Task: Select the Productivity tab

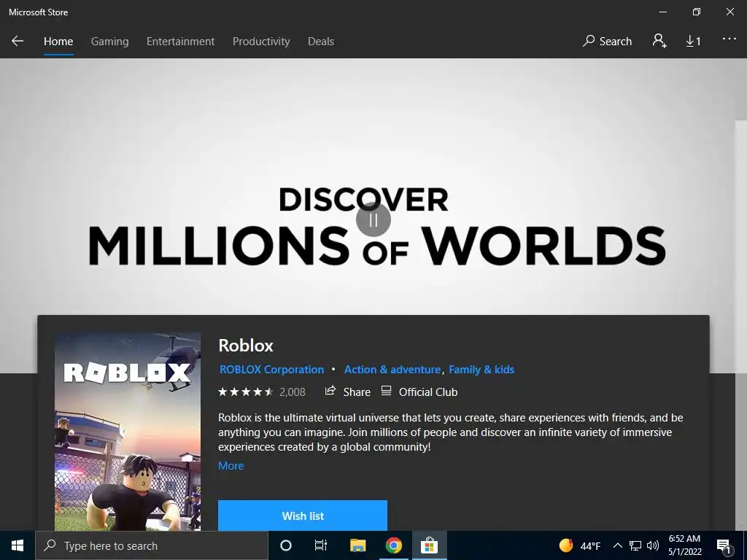Action: [261, 42]
